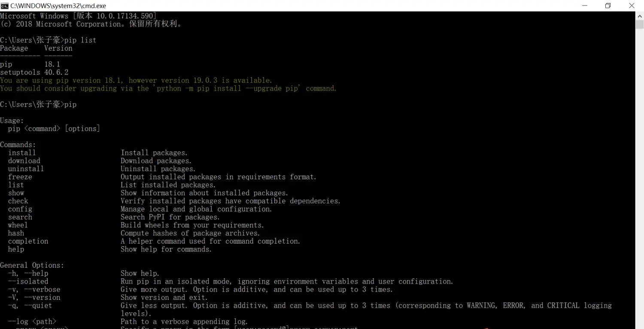The height and width of the screenshot is (329, 644).
Task: Click the 'download' command name
Action: [x=24, y=161]
